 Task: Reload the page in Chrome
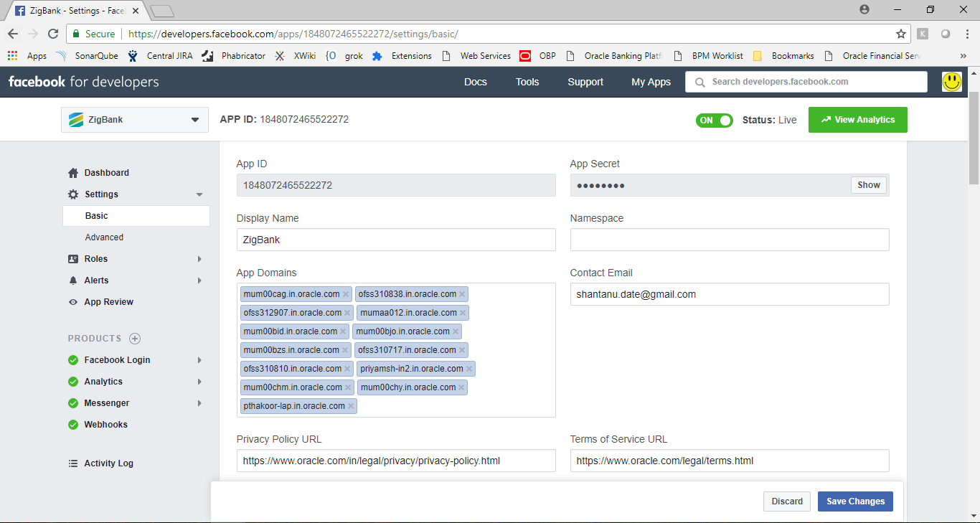click(x=53, y=34)
